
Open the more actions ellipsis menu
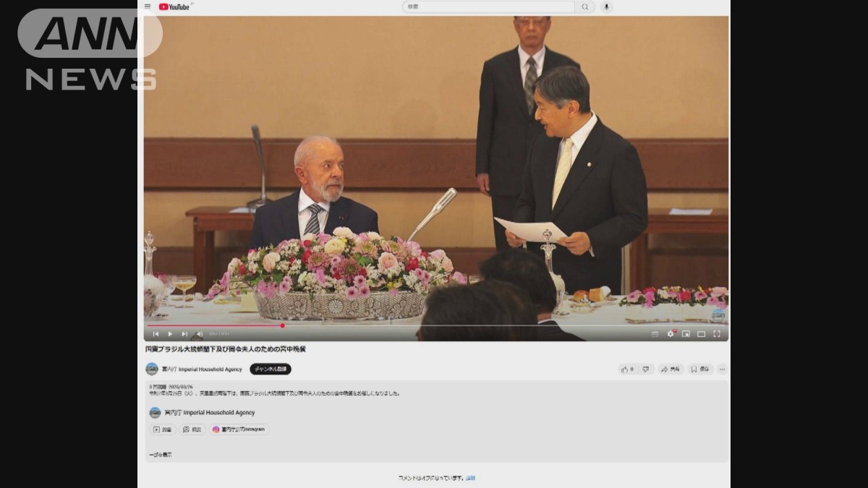click(x=722, y=369)
